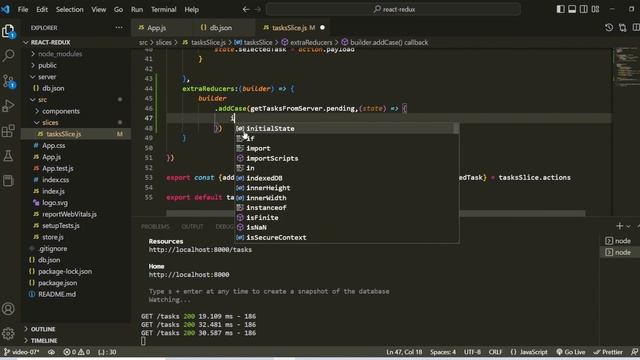Click the editor horizontal scrollbar
This screenshot has width=640, height=360.
coord(376,213)
